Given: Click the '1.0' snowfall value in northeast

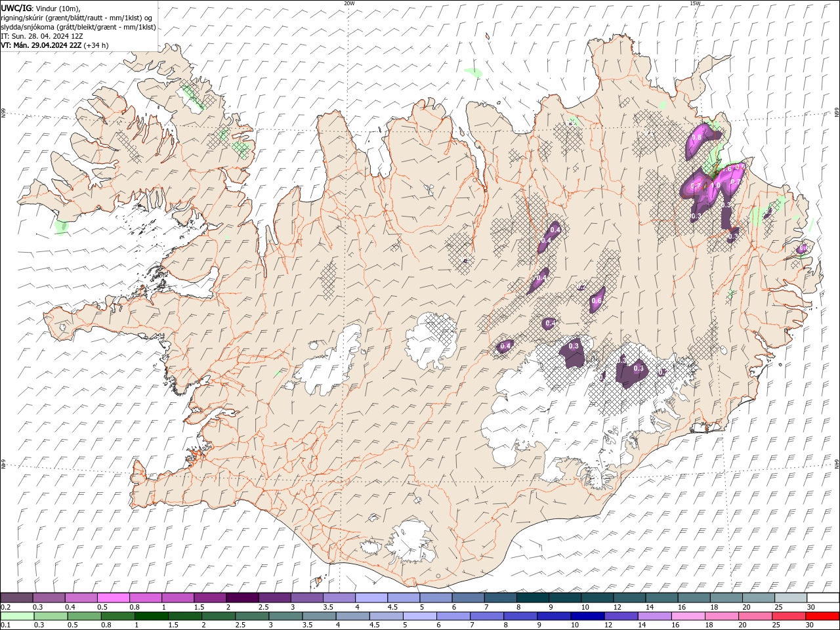Looking at the screenshot, I should 715,185.
